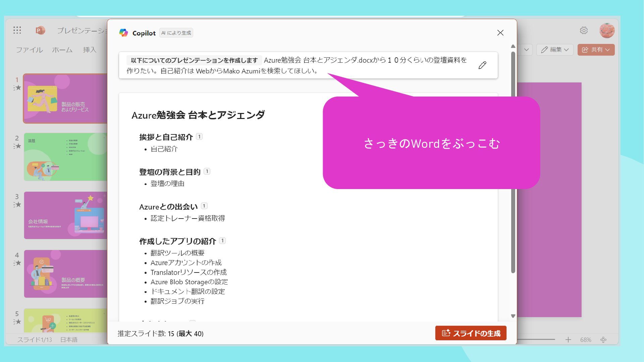Click the reference badge next to 挨拶と自己紹介
Viewport: 644px width, 362px height.
coord(199,136)
